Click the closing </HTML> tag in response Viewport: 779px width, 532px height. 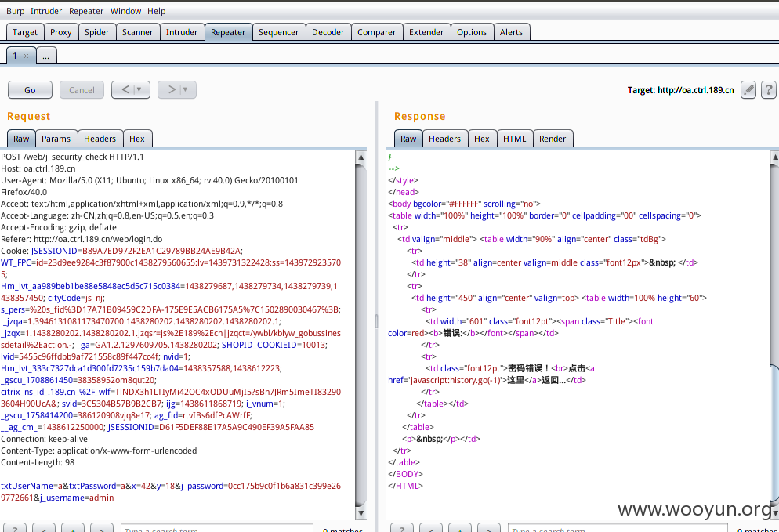pyautogui.click(x=405, y=486)
